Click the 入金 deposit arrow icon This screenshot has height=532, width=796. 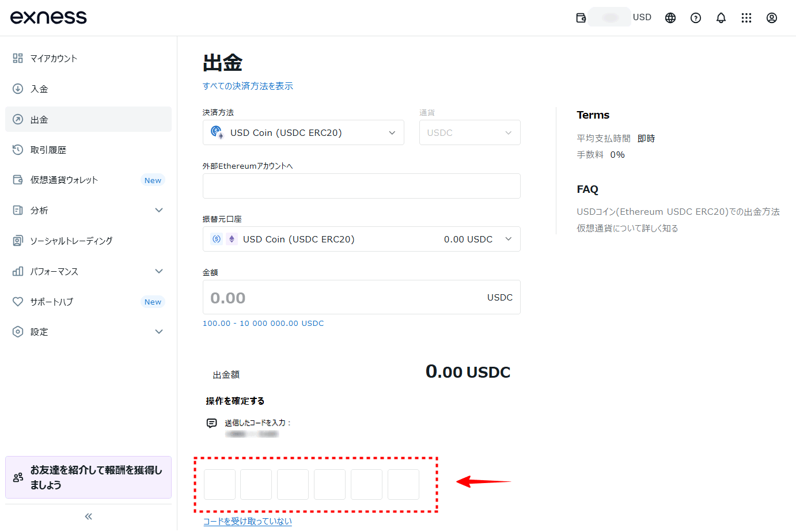[x=18, y=89]
